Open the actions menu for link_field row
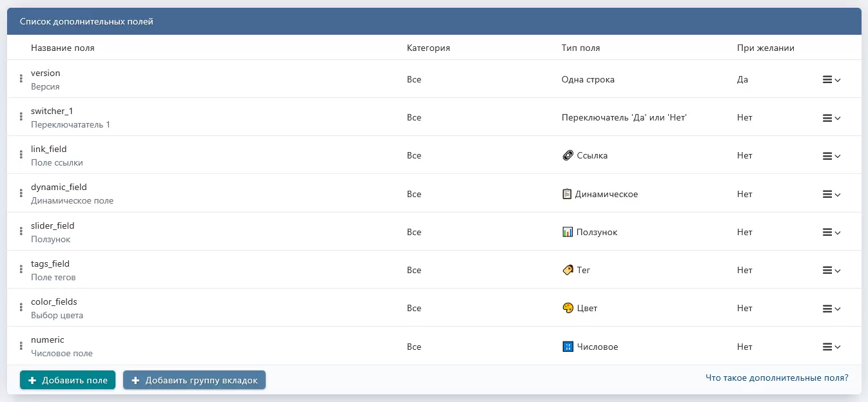Viewport: 868px width, 402px height. [x=831, y=156]
